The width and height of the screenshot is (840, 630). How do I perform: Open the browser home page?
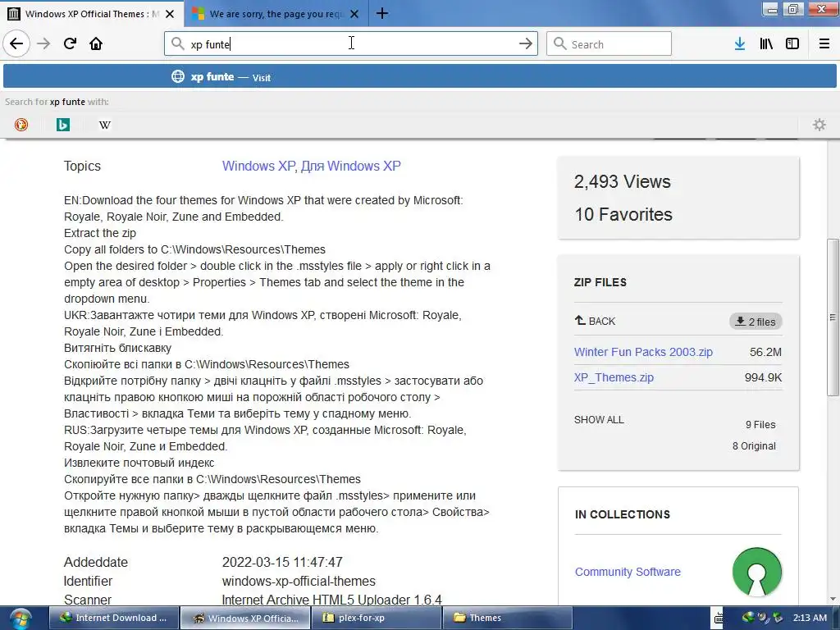point(96,43)
